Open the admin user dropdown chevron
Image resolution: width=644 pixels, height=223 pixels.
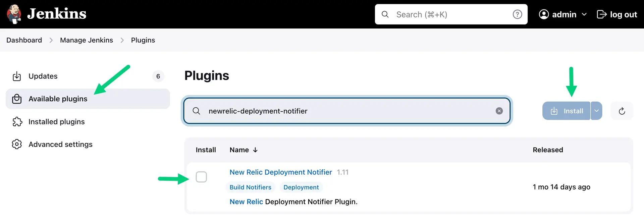584,14
